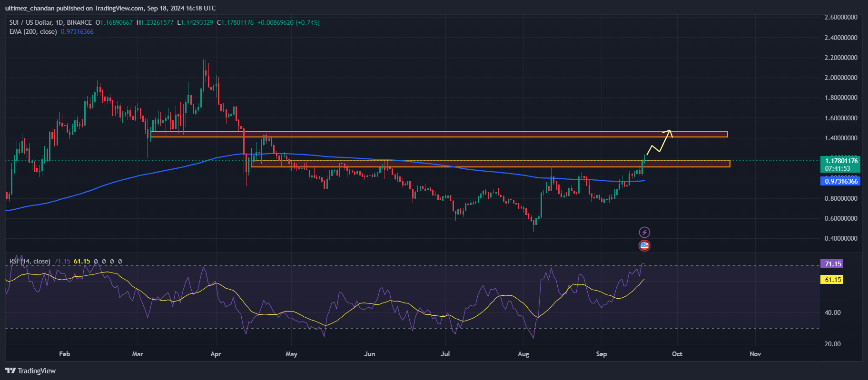The width and height of the screenshot is (868, 380).
Task: Click the 2.00000000 price axis label
Action: [841, 78]
